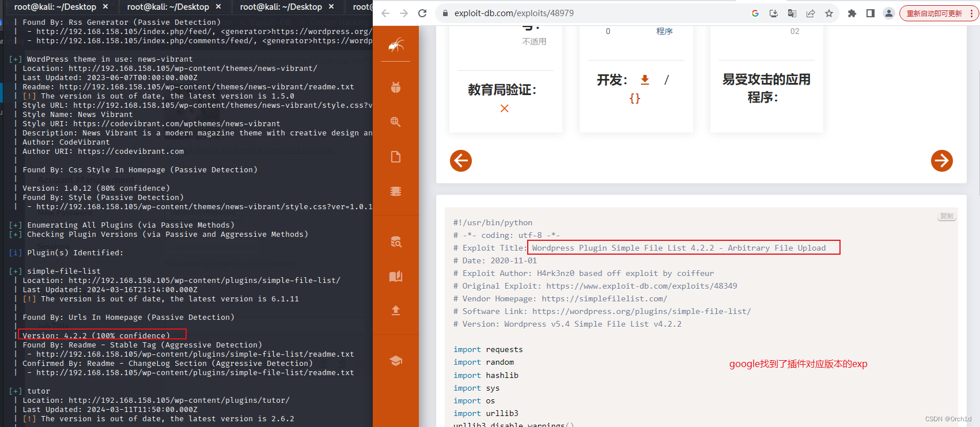The height and width of the screenshot is (427, 980).
Task: Click the red X under 教育局验证
Action: point(505,108)
